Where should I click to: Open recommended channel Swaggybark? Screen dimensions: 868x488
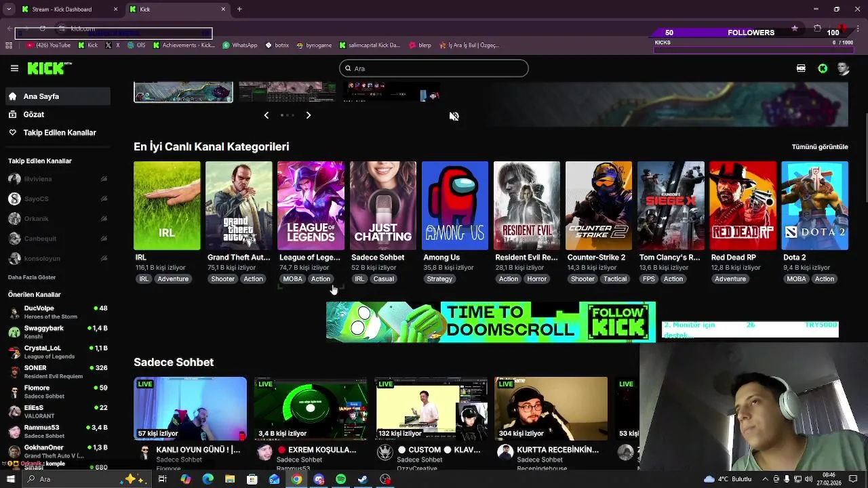(x=57, y=332)
